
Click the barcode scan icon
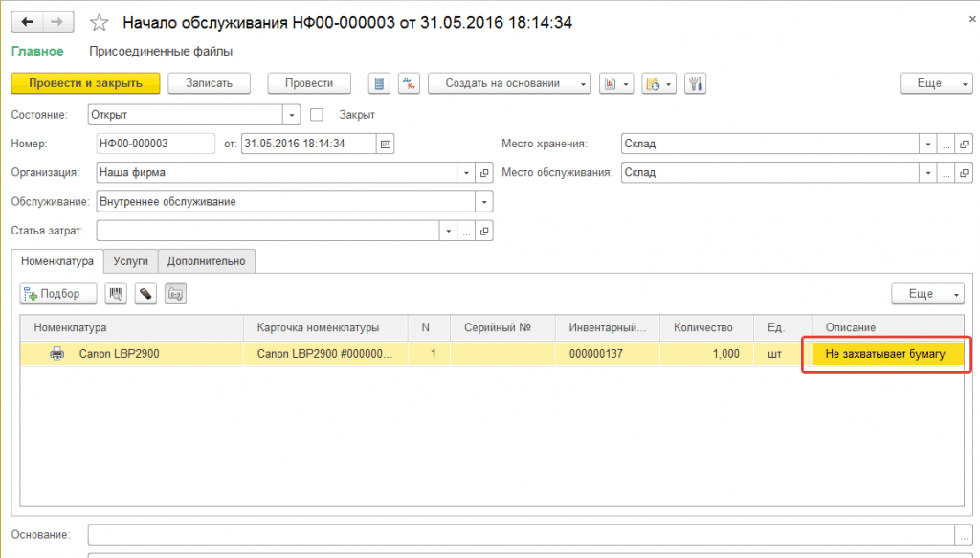pyautogui.click(x=116, y=294)
